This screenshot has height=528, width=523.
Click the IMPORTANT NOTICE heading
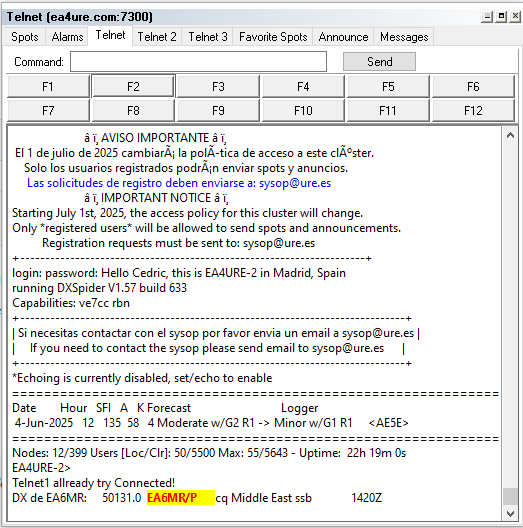point(156,198)
